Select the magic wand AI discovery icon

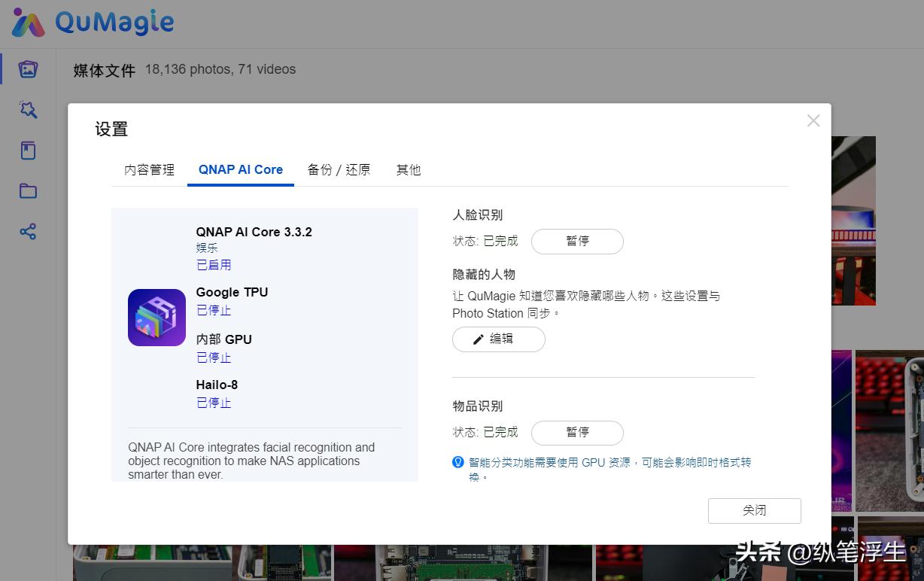[x=28, y=109]
